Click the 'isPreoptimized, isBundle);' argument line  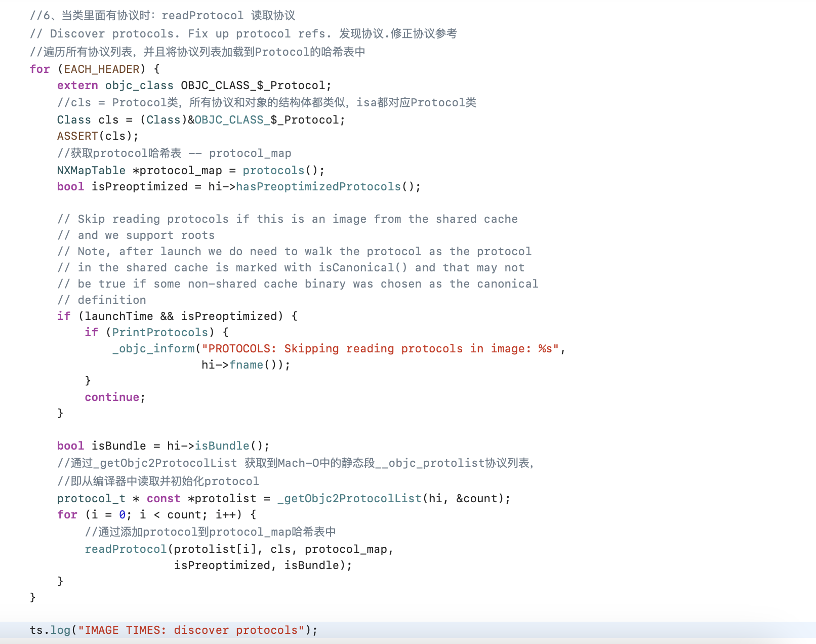pos(263,565)
